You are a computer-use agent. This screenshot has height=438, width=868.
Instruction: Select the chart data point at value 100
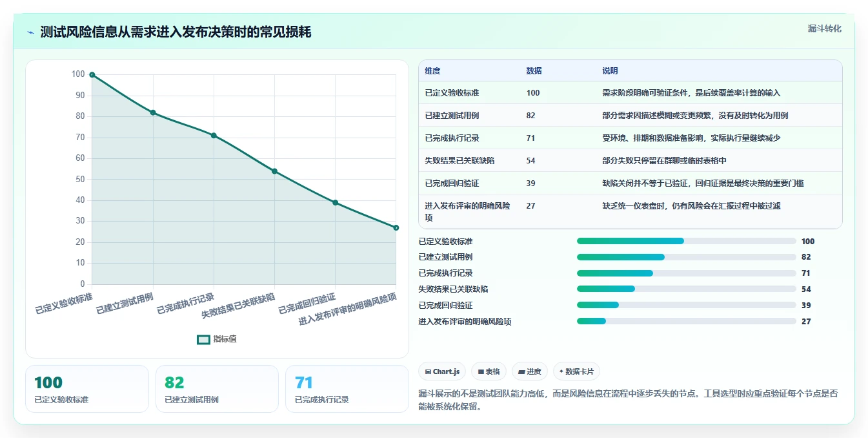tap(92, 75)
